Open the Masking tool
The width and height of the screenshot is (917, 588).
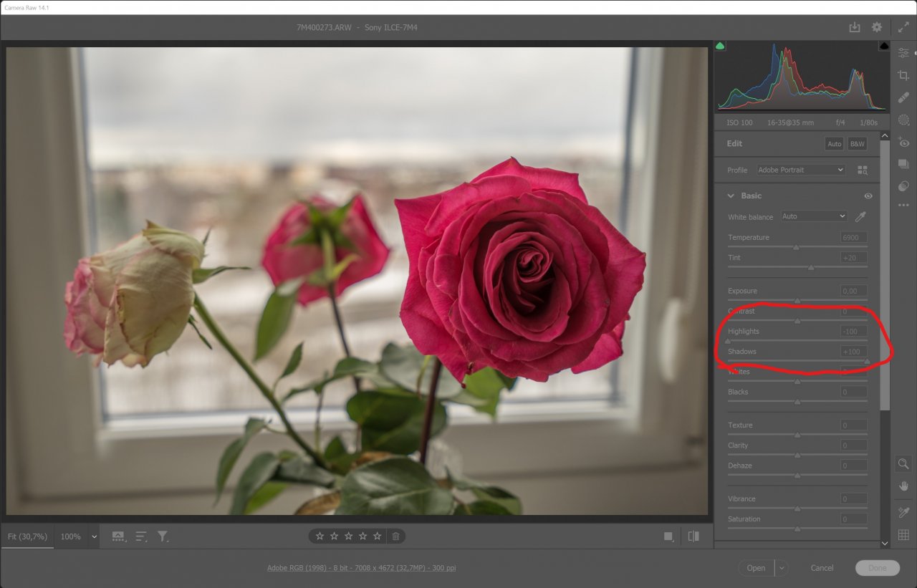coord(903,120)
